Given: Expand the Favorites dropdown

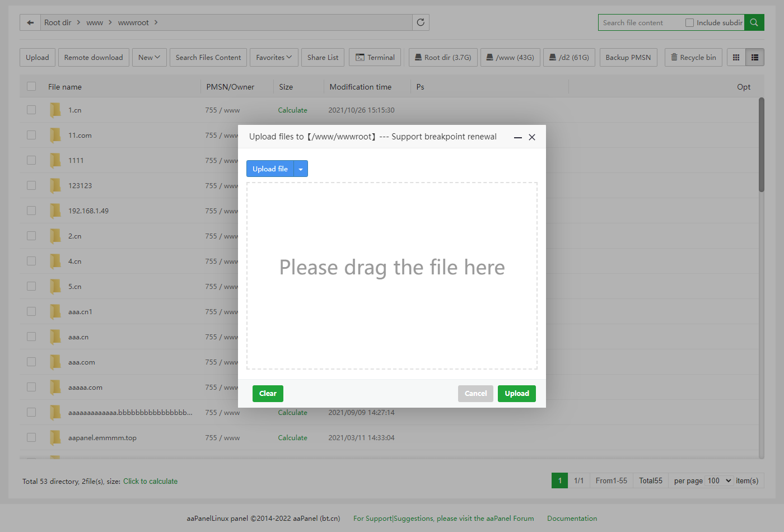Looking at the screenshot, I should [x=274, y=58].
